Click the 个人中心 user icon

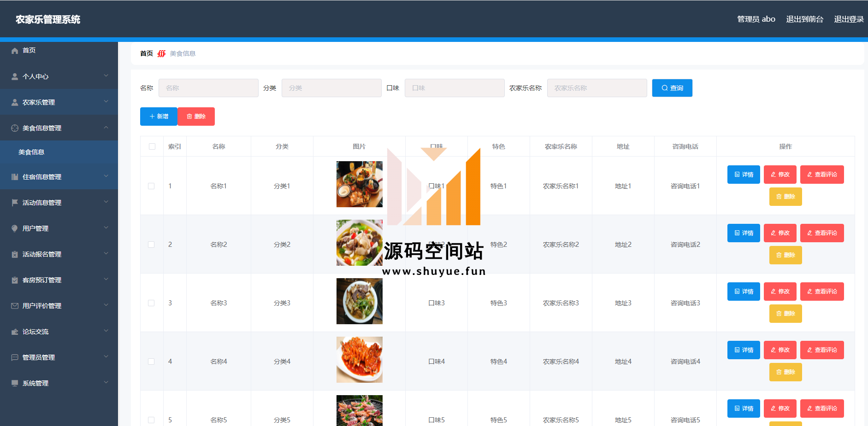(x=15, y=76)
